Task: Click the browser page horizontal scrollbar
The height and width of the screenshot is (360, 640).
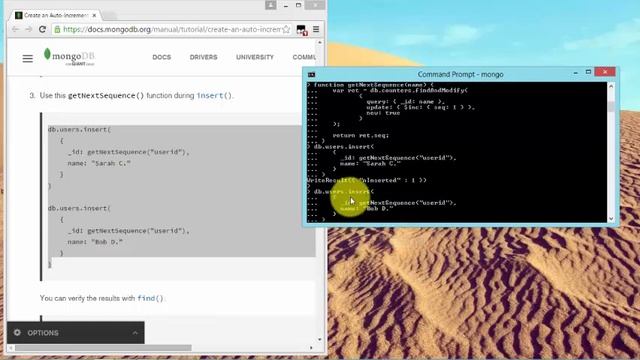Action: click(103, 348)
